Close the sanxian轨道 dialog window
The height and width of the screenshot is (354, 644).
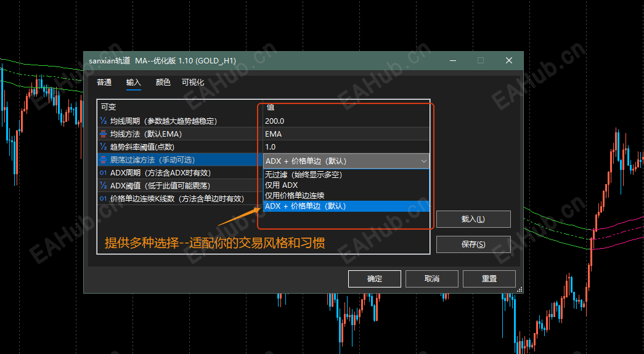(509, 61)
